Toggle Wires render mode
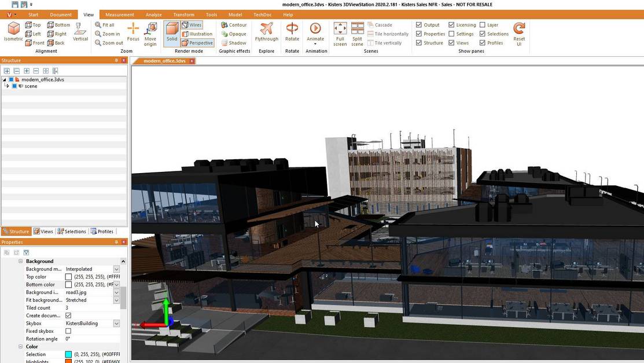644x363 pixels. point(192,25)
